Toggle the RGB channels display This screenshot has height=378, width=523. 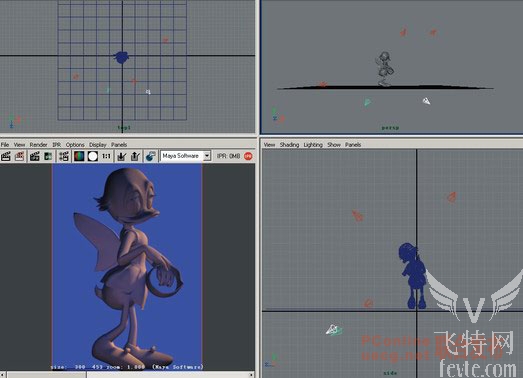79,156
